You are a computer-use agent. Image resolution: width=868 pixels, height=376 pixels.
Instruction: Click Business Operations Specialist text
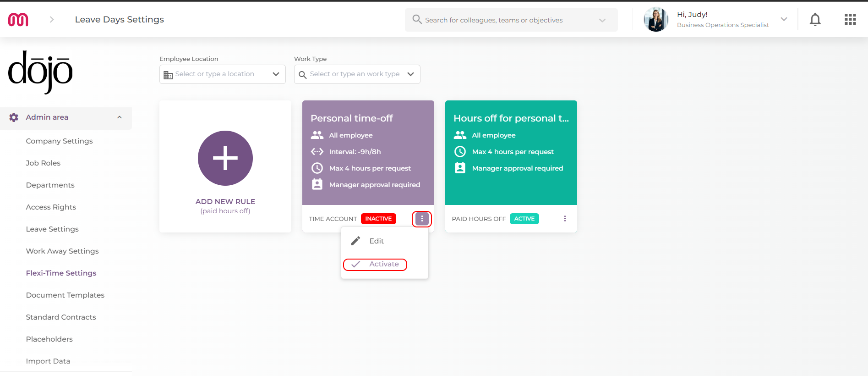click(x=723, y=25)
